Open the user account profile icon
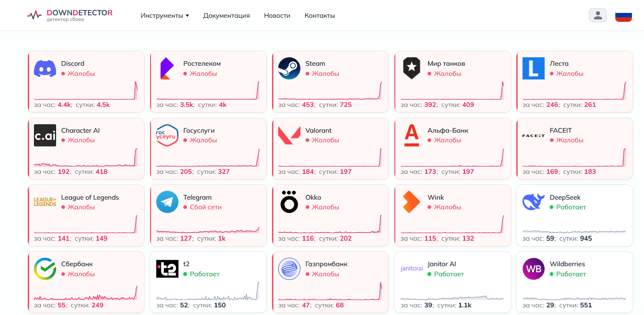 click(x=598, y=15)
